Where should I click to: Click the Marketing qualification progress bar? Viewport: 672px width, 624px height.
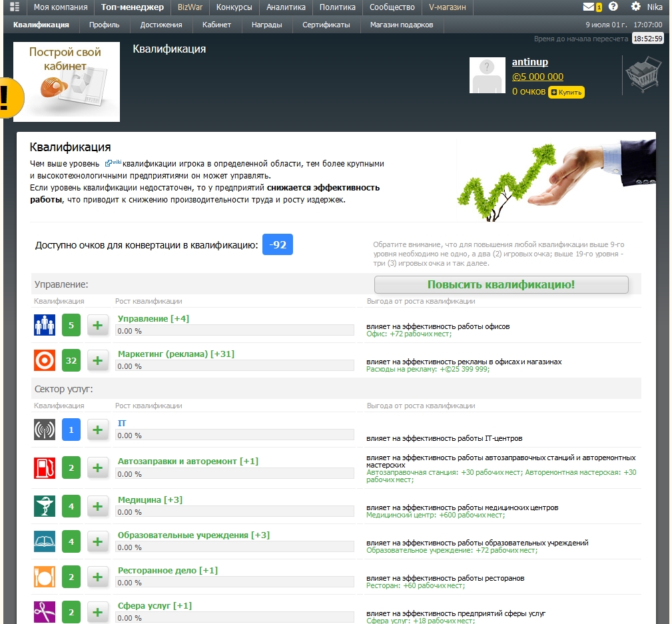[234, 366]
